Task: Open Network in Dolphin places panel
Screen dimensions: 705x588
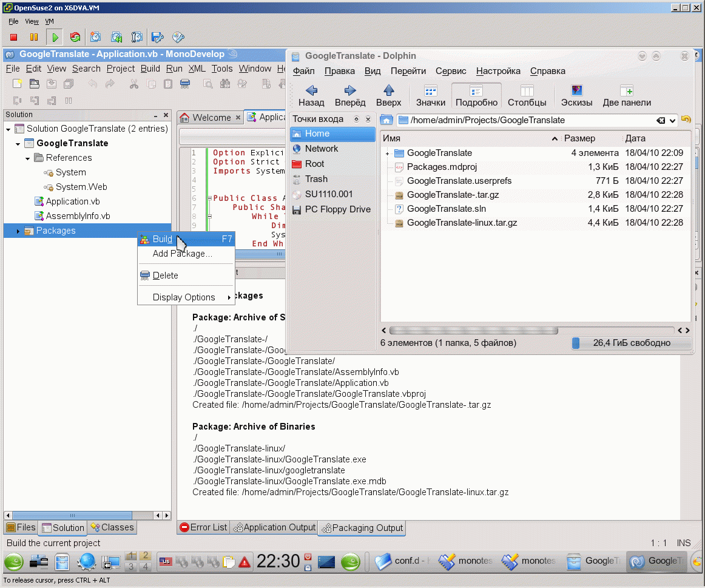Action: pyautogui.click(x=332, y=149)
